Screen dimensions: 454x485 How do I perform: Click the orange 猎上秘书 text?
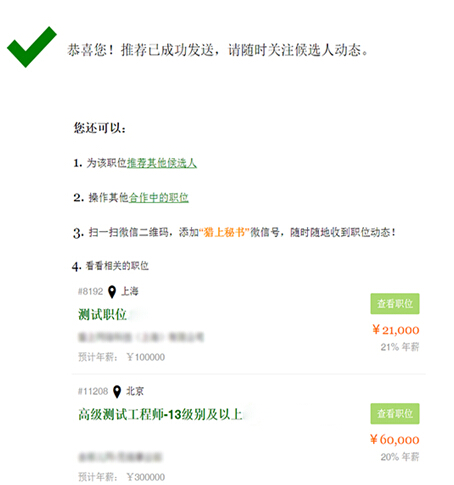coord(224,232)
